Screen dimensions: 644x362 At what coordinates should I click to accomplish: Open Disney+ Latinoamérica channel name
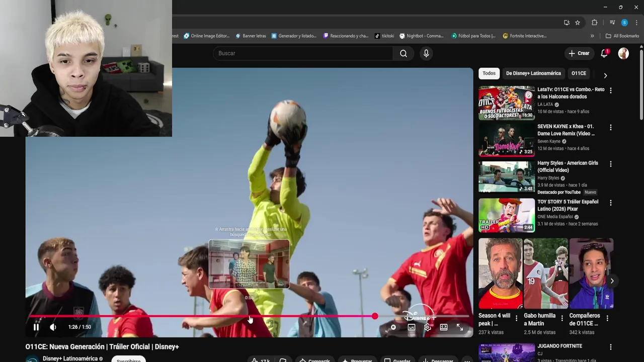pos(70,358)
